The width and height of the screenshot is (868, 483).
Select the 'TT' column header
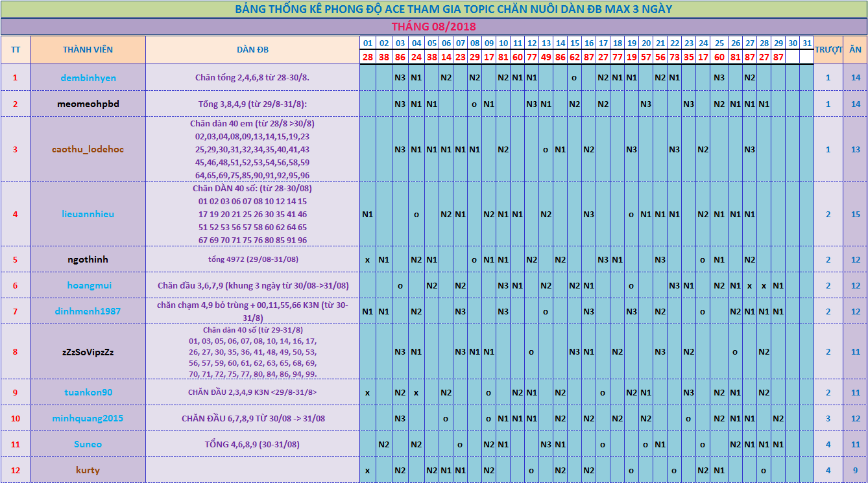(16, 50)
